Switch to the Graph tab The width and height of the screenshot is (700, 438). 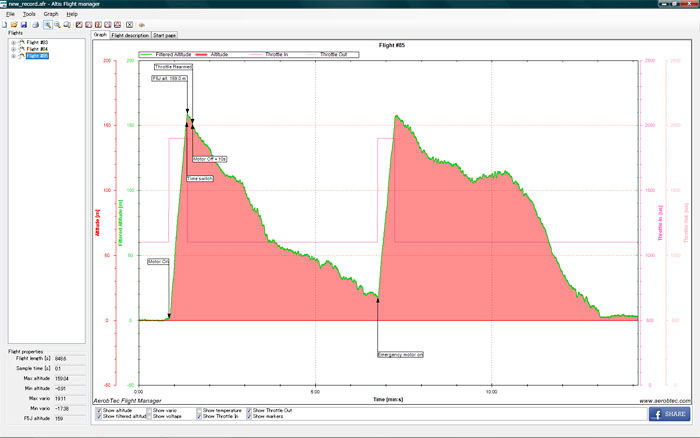[x=100, y=35]
